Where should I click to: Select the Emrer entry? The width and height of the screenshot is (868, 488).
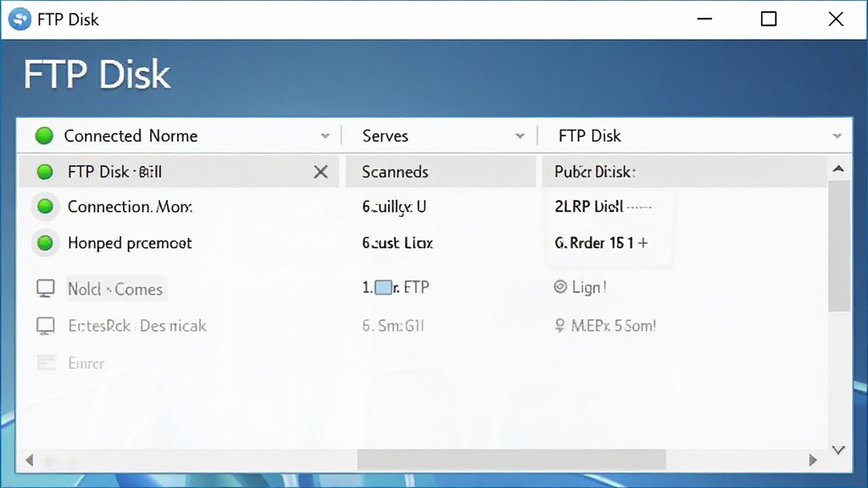pyautogui.click(x=86, y=363)
